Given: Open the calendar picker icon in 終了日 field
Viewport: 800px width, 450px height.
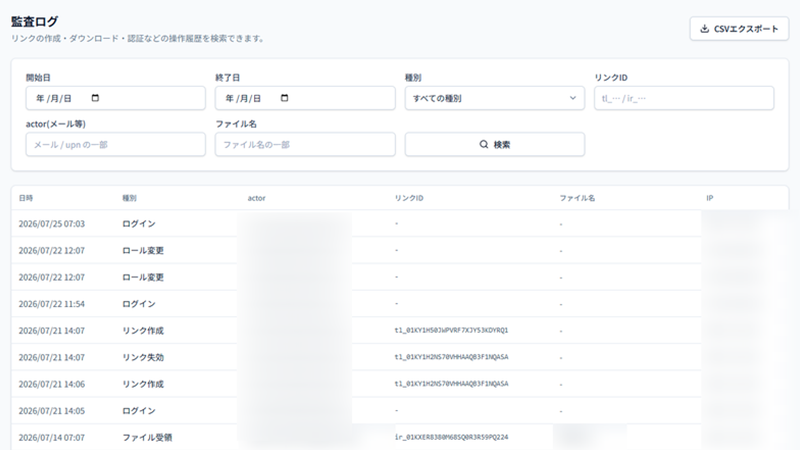Looking at the screenshot, I should point(284,98).
